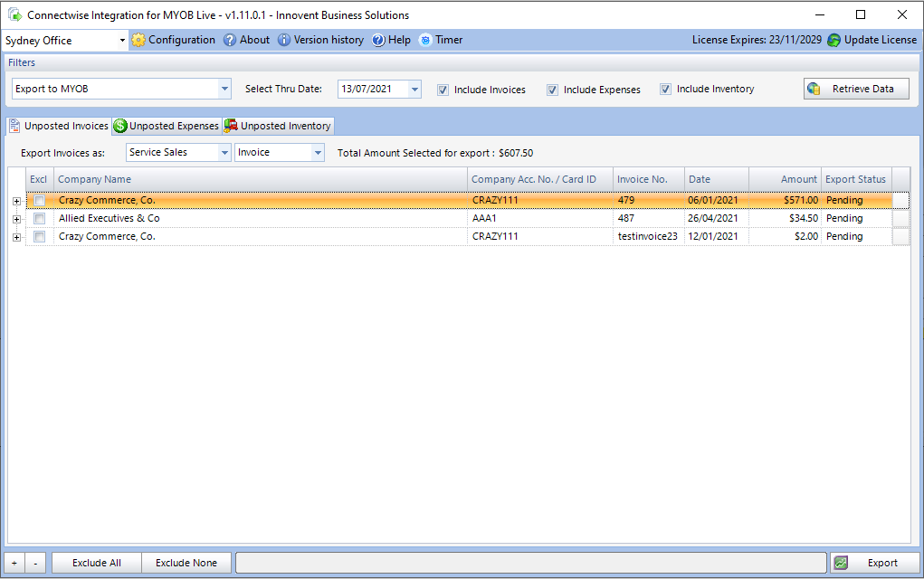Open the Configuration menu
Viewport: 924px width, 579px height.
point(174,40)
